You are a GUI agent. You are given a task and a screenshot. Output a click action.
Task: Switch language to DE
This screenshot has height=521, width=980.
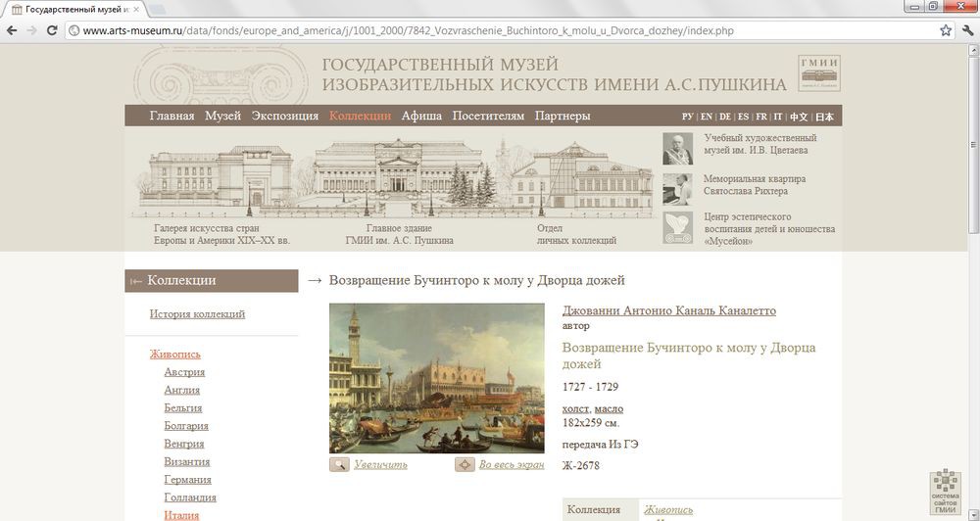tap(725, 117)
